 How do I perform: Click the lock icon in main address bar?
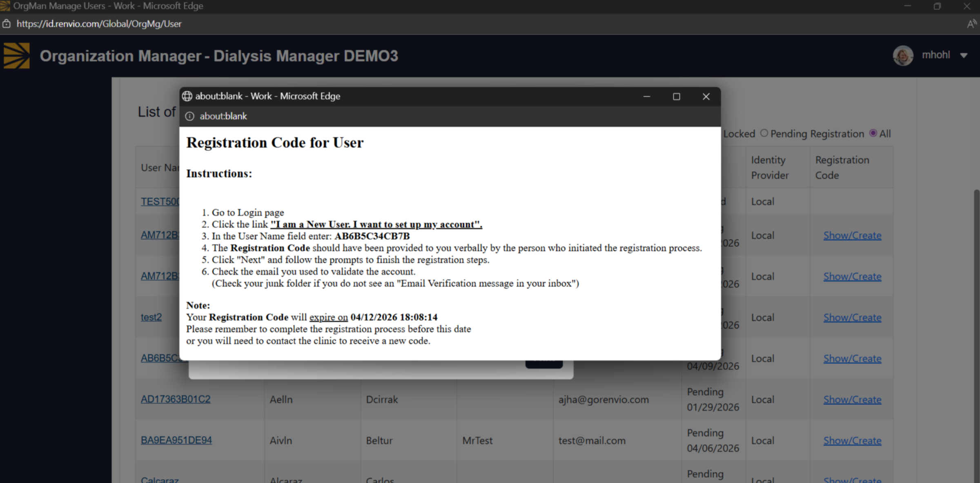[6, 24]
